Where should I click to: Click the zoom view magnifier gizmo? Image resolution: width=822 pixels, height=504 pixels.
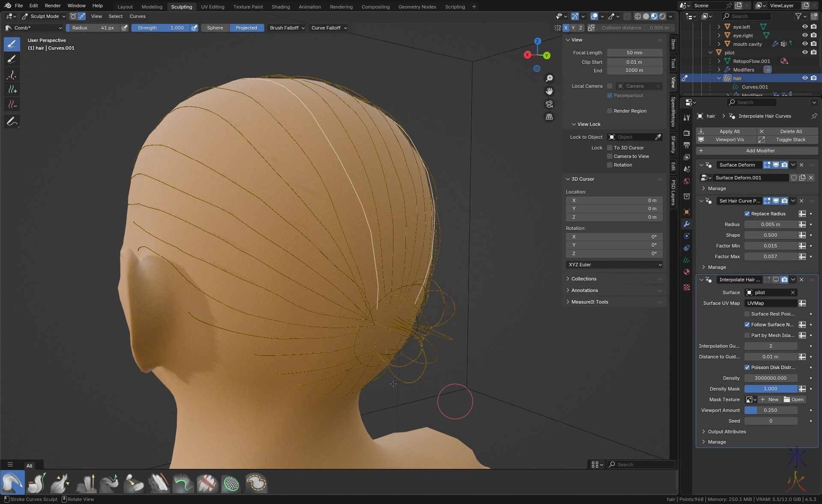coord(549,78)
